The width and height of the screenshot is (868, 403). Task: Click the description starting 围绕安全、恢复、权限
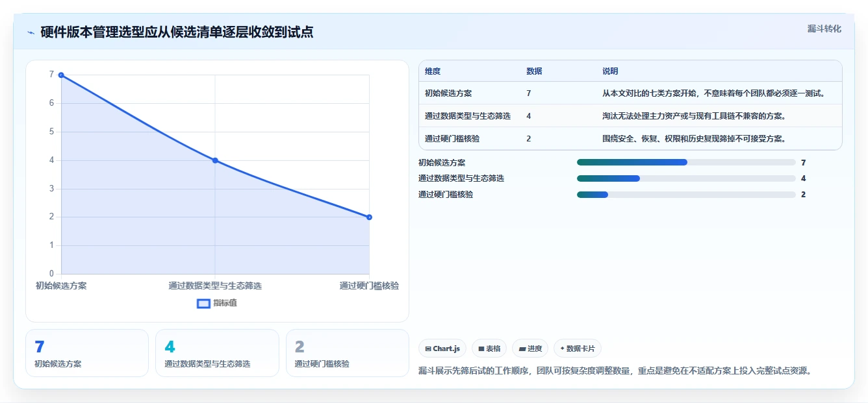(695, 138)
